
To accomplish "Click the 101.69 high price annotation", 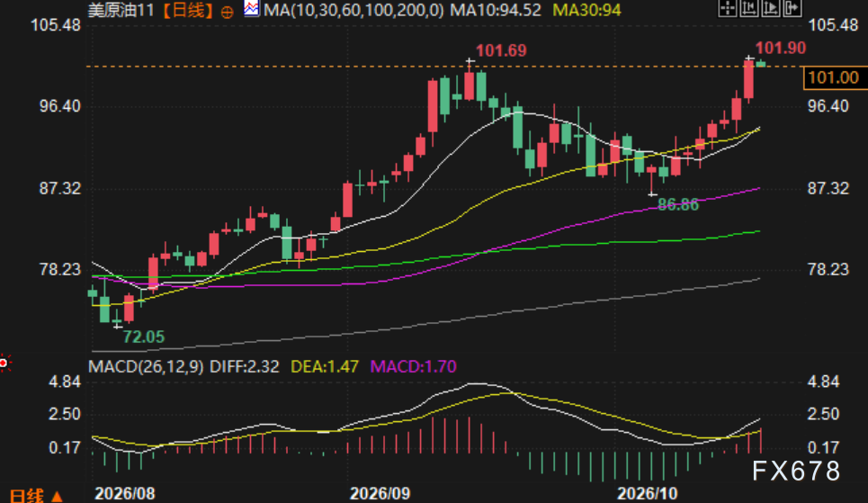I will pyautogui.click(x=501, y=51).
